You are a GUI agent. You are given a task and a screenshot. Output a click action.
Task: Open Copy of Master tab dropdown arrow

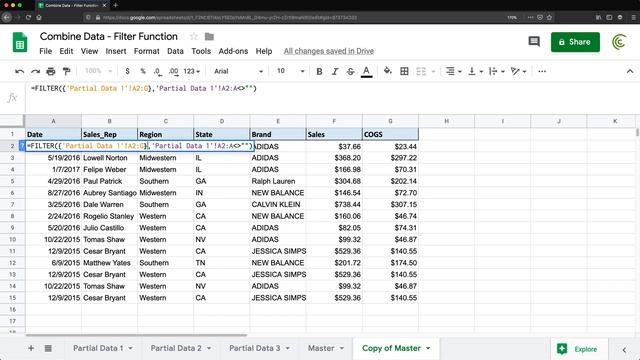click(x=428, y=348)
